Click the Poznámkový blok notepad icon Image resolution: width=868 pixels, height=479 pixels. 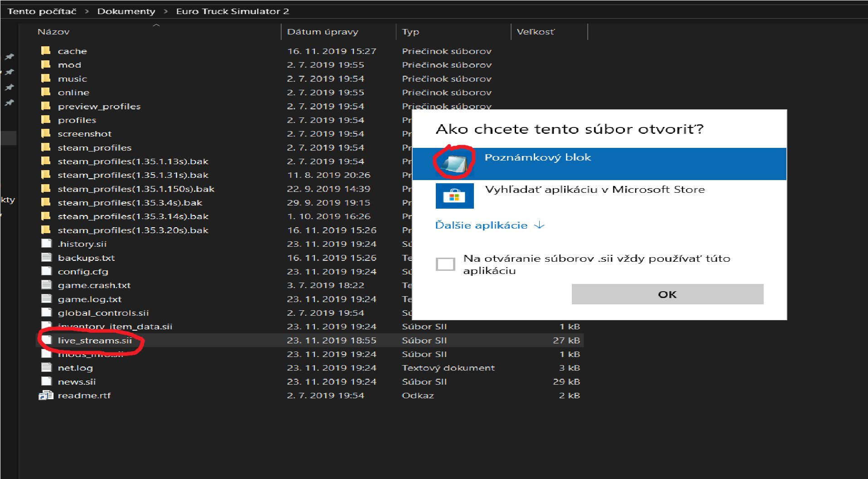pyautogui.click(x=454, y=164)
